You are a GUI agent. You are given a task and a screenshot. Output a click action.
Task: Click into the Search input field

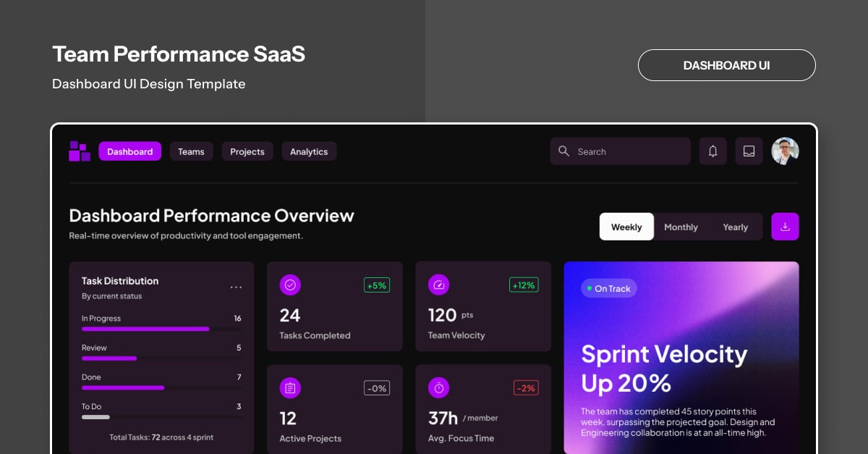point(626,151)
